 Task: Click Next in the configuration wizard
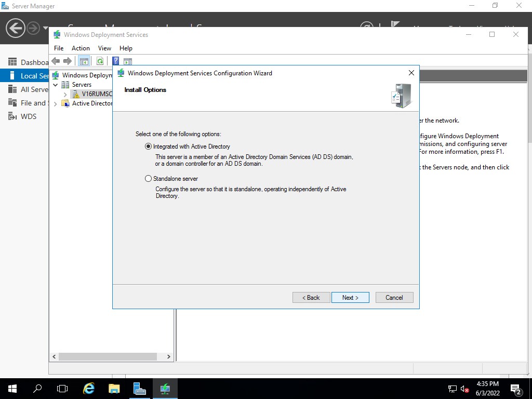[350, 298]
